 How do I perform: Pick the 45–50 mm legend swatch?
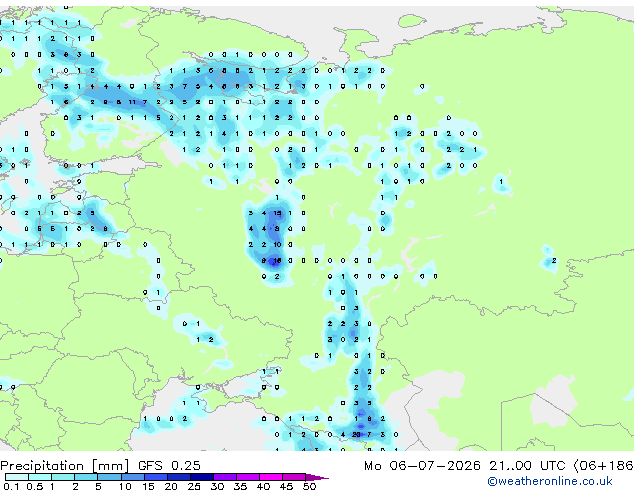pos(294,477)
